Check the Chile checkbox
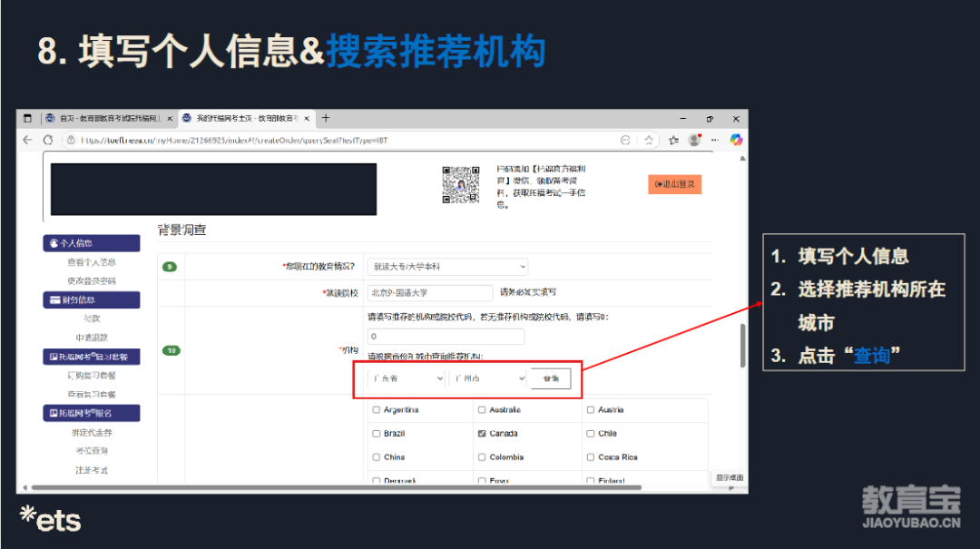The height and width of the screenshot is (549, 980). [x=591, y=434]
